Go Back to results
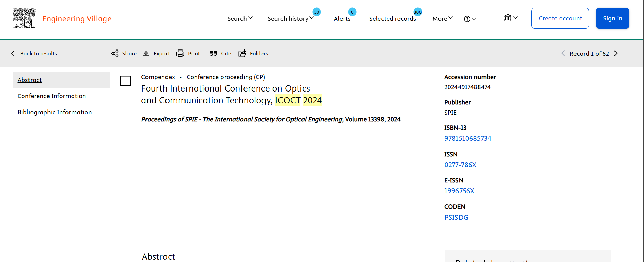Screen dimensions: 644x262 39,53
